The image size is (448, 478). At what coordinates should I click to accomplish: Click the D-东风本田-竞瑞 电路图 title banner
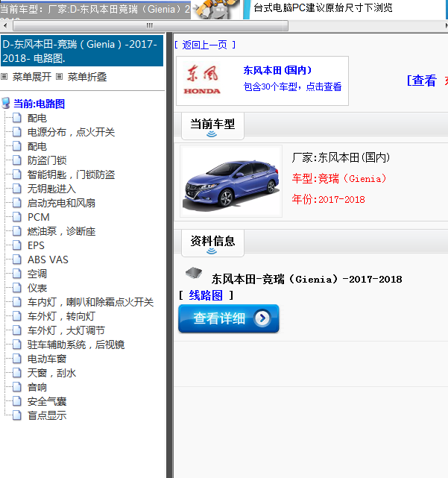(82, 51)
